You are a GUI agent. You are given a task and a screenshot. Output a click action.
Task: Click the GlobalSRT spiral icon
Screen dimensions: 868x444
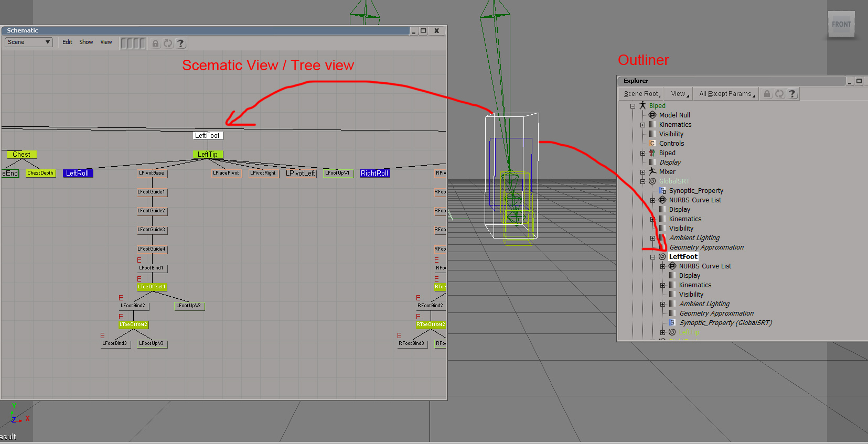652,181
